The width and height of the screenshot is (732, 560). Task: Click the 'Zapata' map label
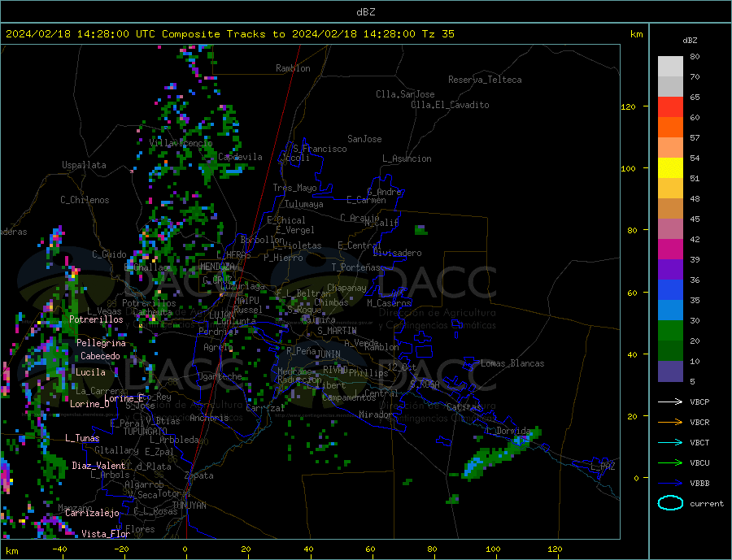(x=199, y=476)
